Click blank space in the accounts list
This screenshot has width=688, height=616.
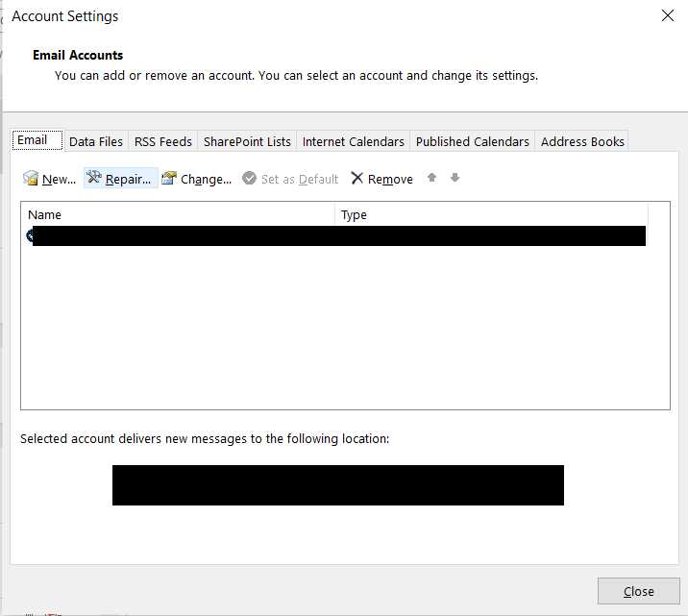click(344, 327)
